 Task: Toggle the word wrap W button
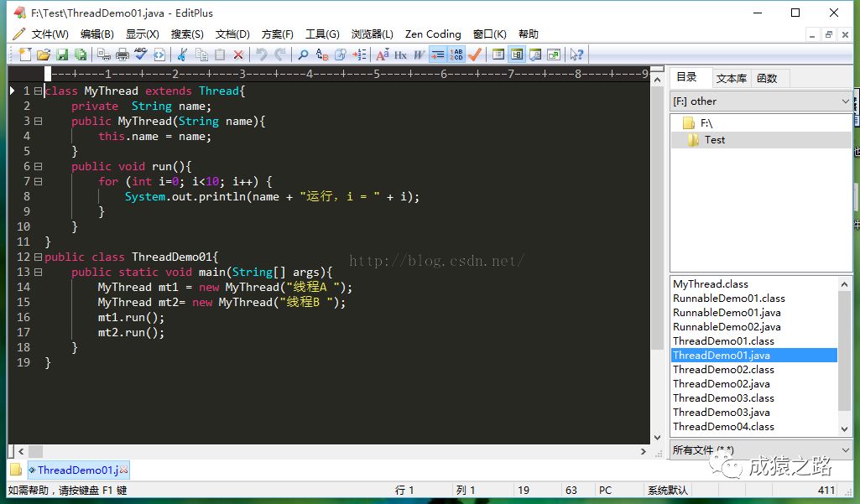(419, 55)
